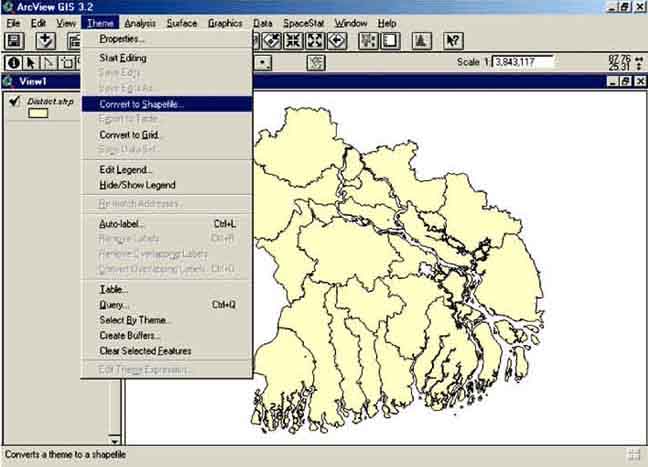
Task: Select the Identify tool
Action: click(x=14, y=63)
